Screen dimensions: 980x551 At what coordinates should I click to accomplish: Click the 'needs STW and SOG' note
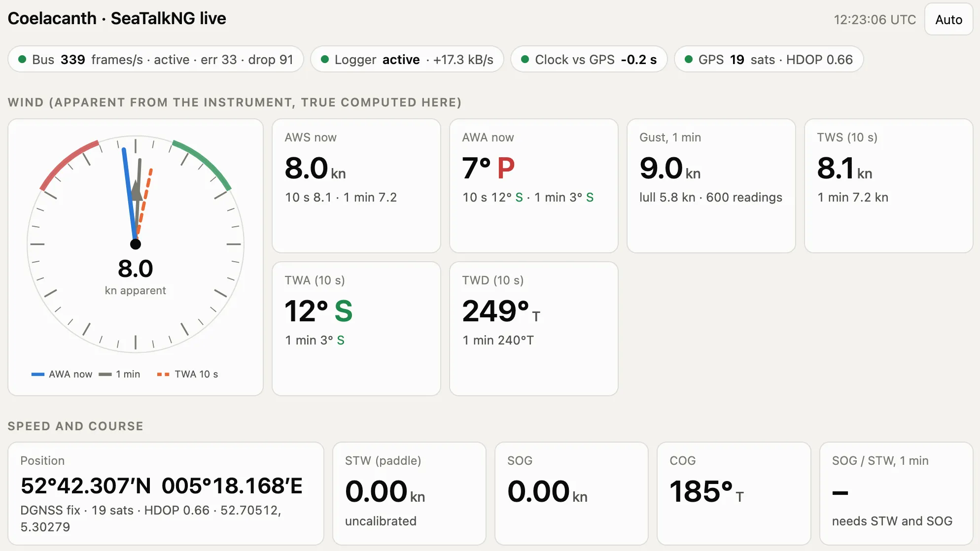click(x=892, y=521)
